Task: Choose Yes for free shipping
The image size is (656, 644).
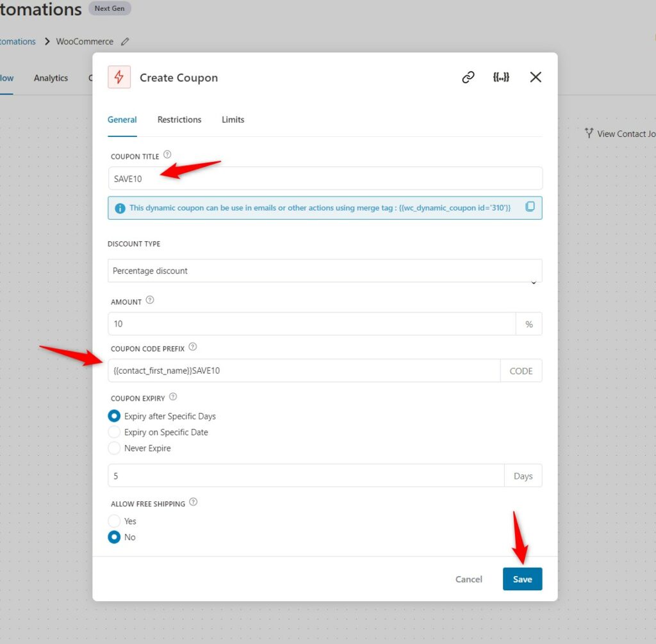Action: pyautogui.click(x=114, y=521)
